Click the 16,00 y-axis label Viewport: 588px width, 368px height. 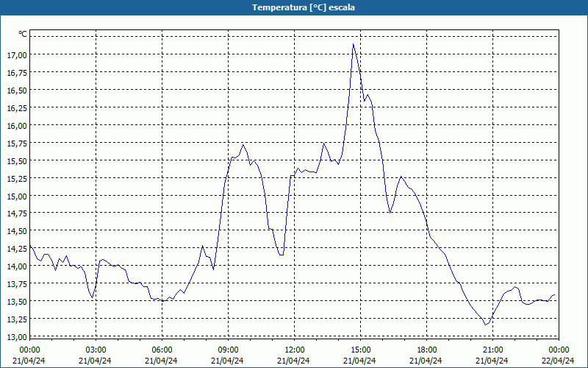[17, 125]
